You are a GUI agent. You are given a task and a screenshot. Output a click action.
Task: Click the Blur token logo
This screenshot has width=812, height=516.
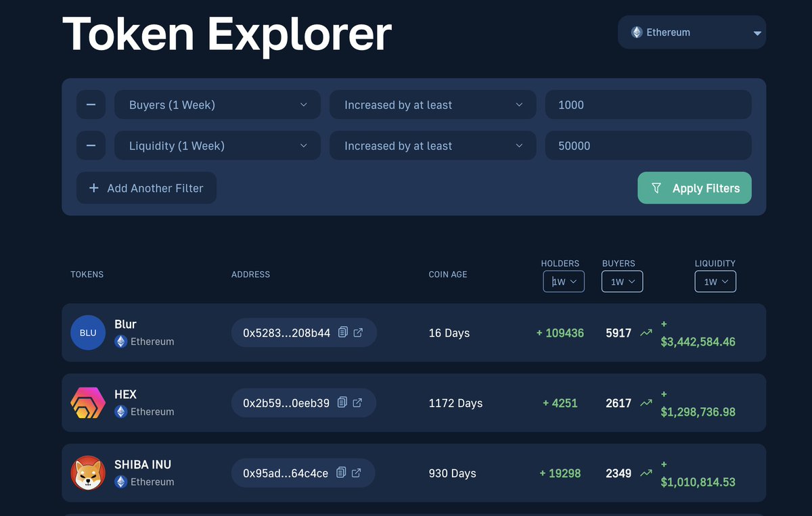(88, 333)
